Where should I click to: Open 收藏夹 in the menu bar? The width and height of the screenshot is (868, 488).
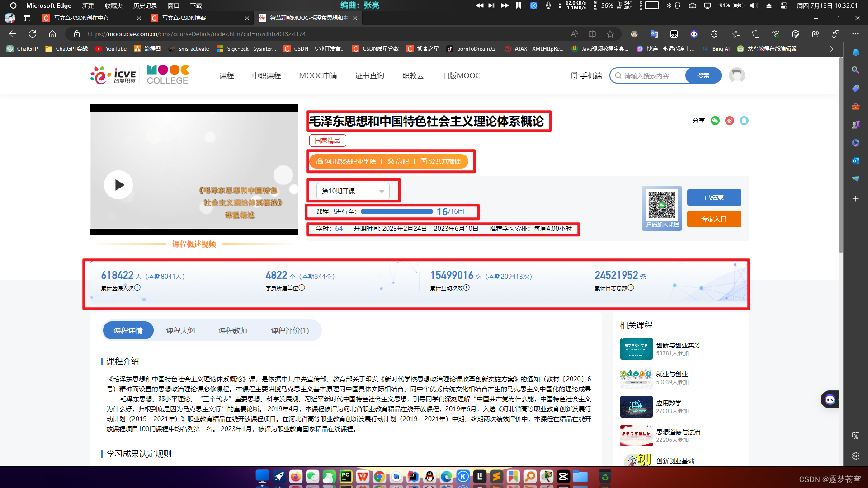click(x=113, y=5)
